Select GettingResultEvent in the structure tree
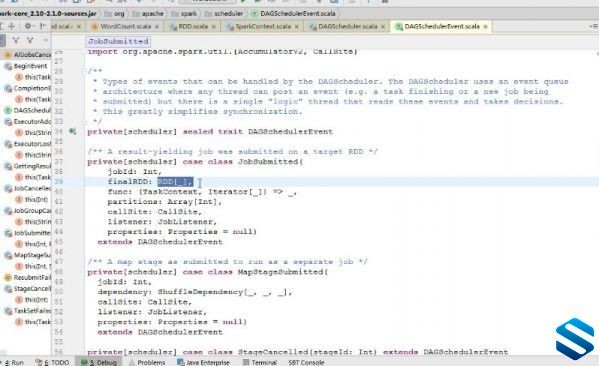The width and height of the screenshot is (599, 366). (28, 166)
